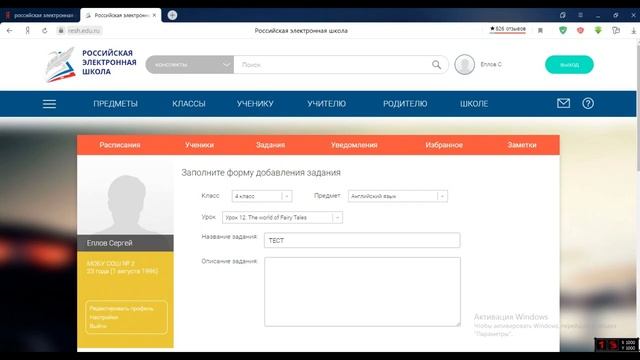Click the green download arrow extension icon

598,30
